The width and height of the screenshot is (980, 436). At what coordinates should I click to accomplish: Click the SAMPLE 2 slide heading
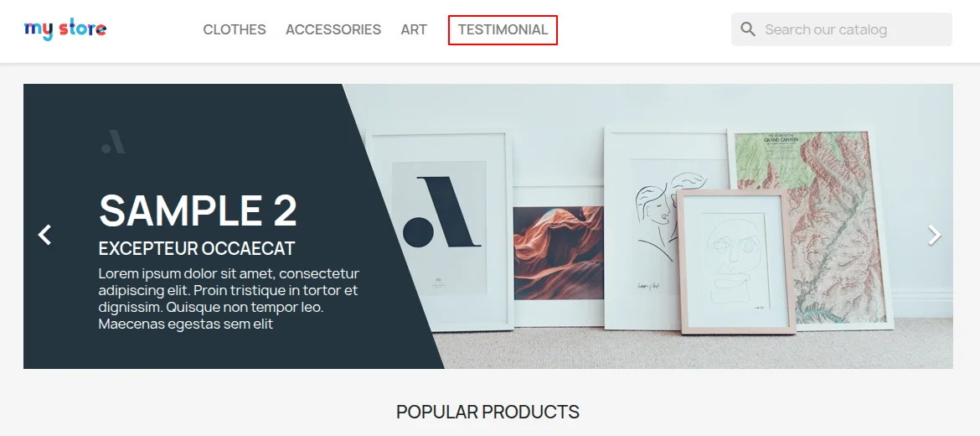click(x=199, y=210)
